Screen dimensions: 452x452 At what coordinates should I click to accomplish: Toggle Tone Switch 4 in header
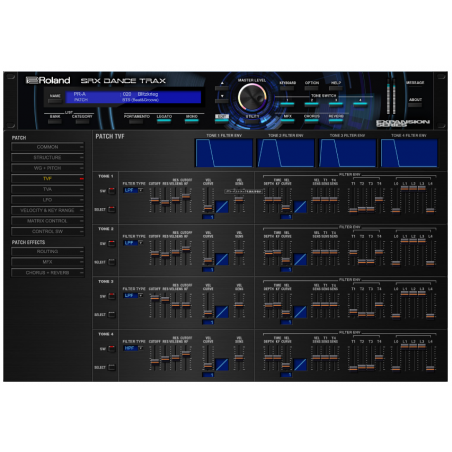pos(360,104)
